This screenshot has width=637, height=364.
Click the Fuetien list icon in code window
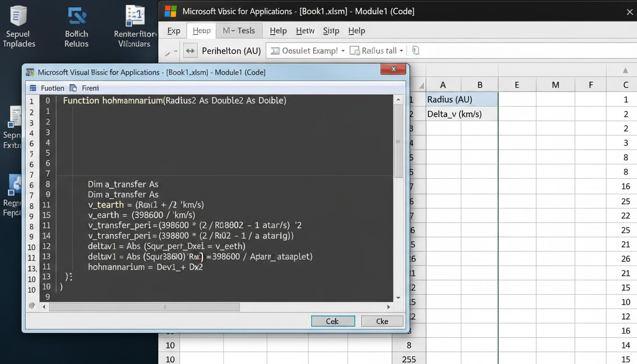33,88
